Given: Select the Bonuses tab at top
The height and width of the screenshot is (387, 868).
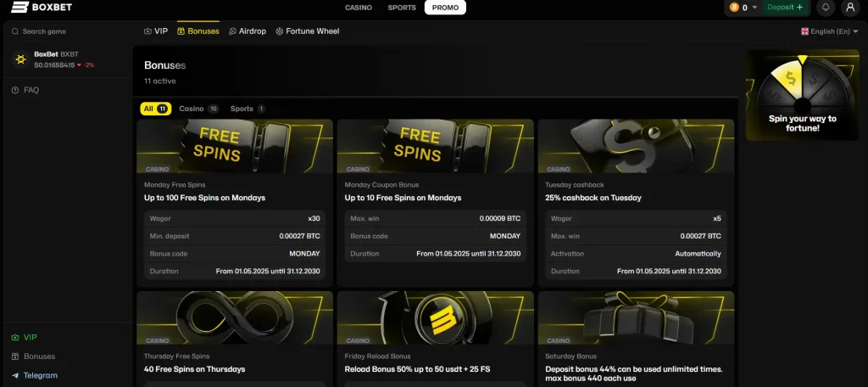Looking at the screenshot, I should point(198,31).
